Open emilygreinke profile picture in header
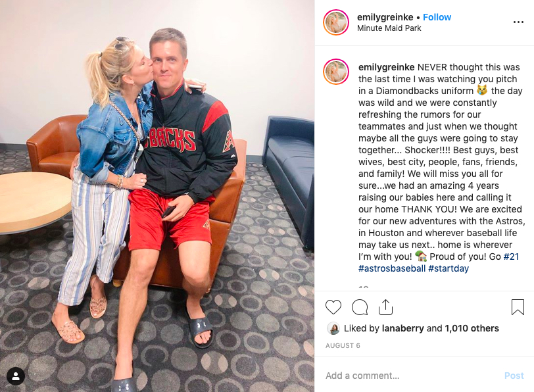 [x=336, y=22]
